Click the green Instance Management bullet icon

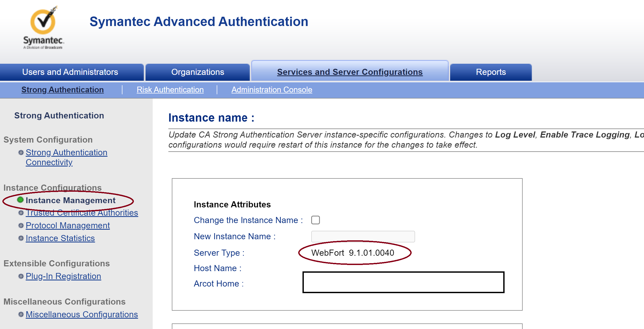(20, 200)
